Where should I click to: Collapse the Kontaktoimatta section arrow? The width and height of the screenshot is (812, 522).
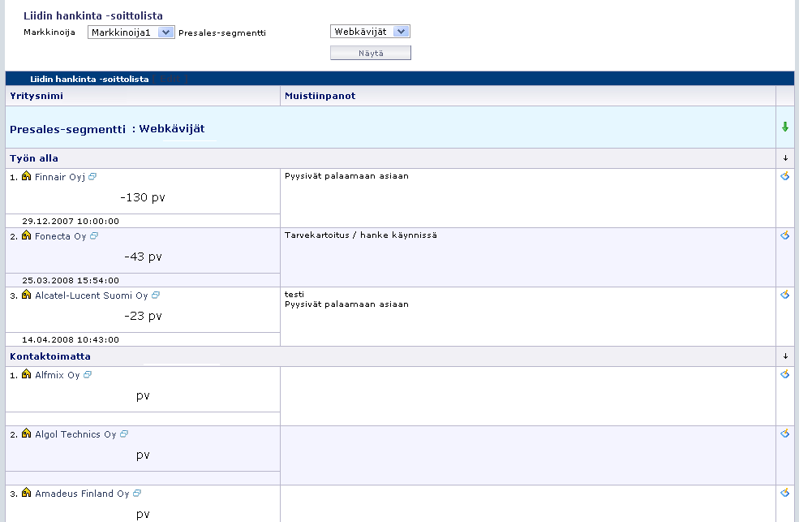click(x=785, y=356)
